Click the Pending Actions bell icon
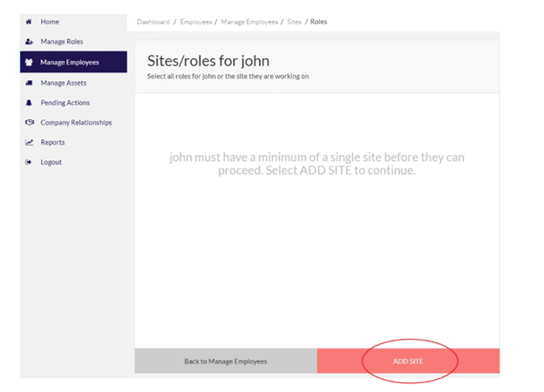 [29, 103]
